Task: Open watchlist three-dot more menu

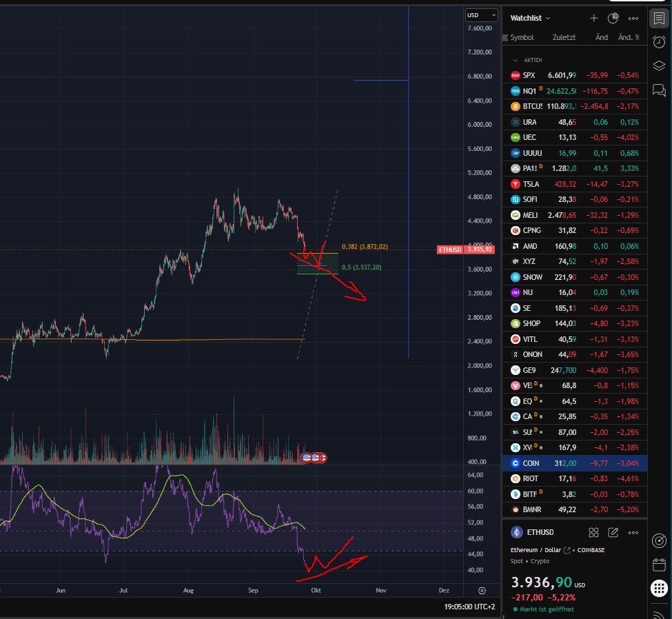Action: coord(633,18)
